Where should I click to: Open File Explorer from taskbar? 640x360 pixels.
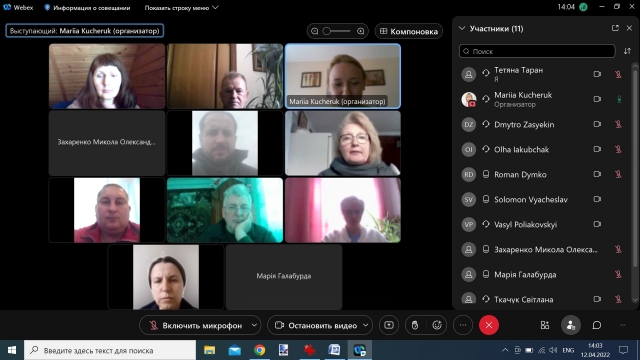click(209, 350)
